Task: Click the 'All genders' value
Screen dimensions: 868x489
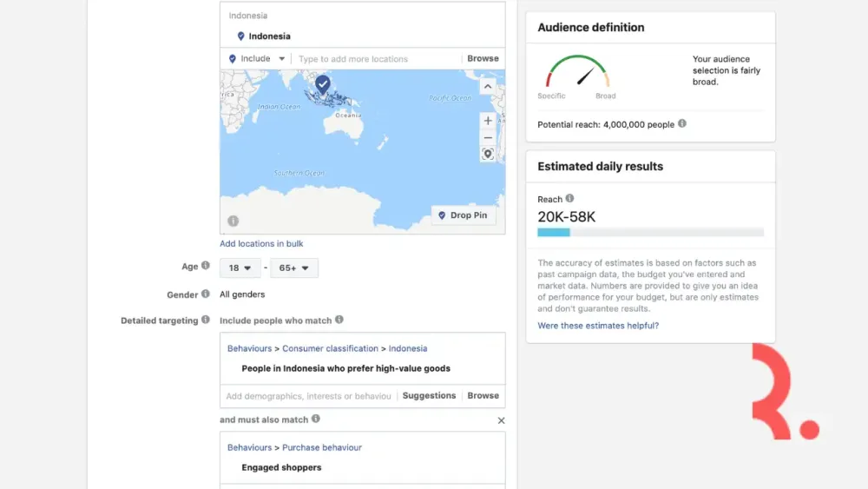Action: (242, 294)
